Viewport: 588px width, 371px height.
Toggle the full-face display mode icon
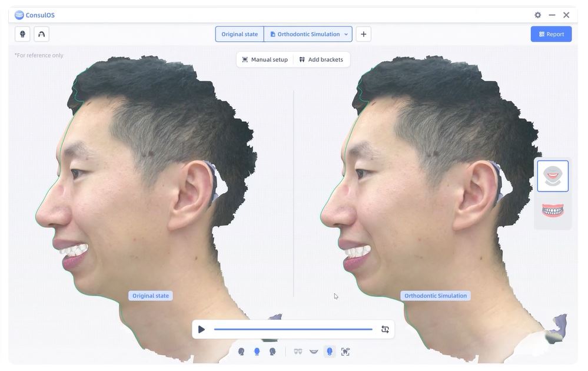330,352
